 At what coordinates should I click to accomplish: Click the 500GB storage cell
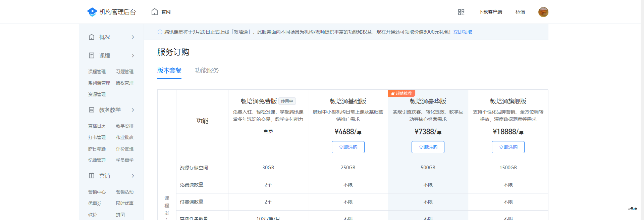click(x=428, y=168)
